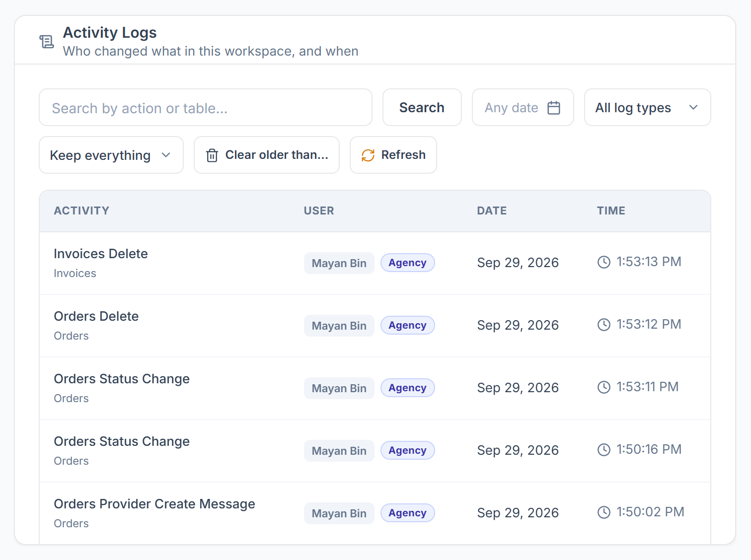Focus the Search by action or table field
The height and width of the screenshot is (560, 751).
tap(206, 107)
